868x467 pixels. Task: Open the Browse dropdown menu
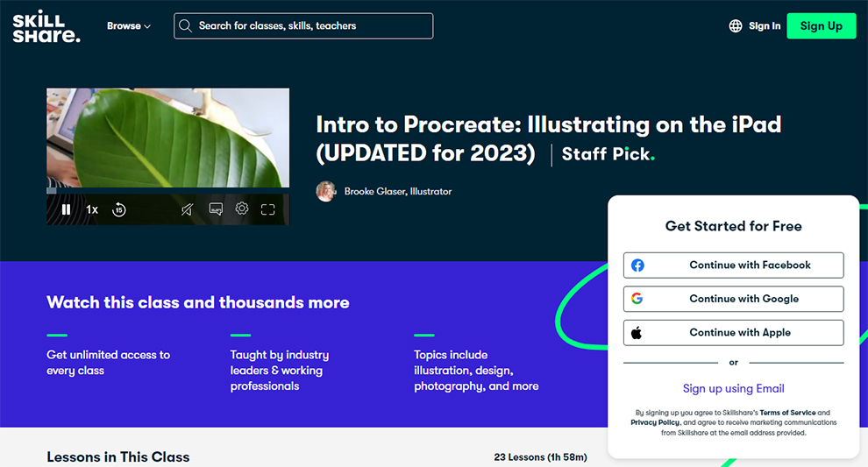[128, 26]
